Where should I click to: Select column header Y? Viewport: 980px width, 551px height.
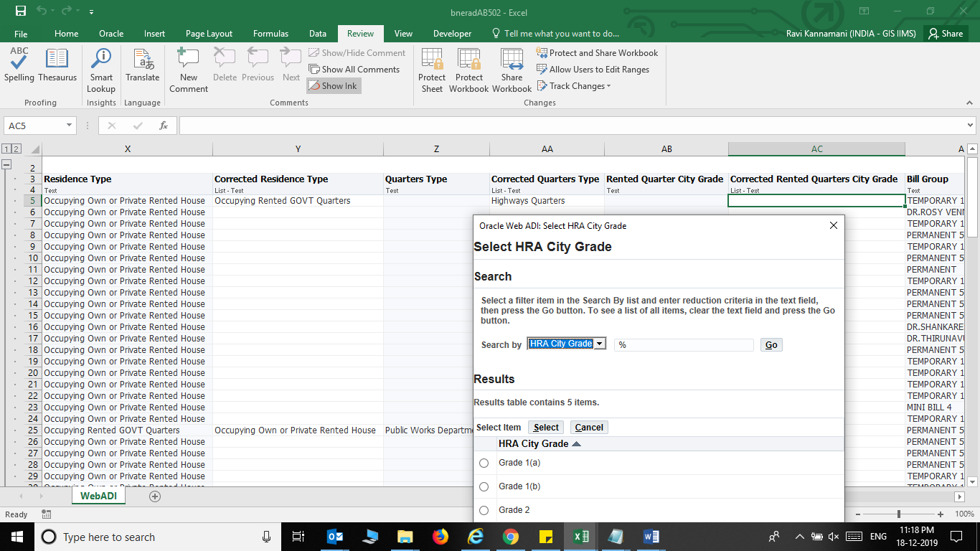tap(298, 149)
